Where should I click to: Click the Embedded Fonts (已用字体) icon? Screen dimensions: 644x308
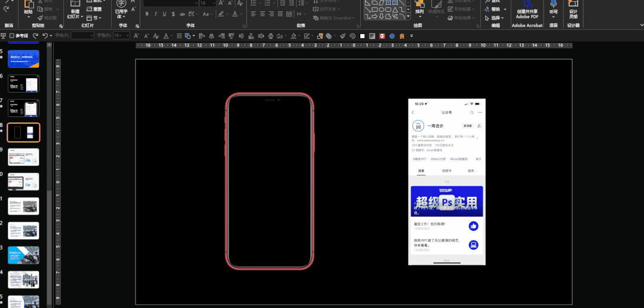pyautogui.click(x=121, y=5)
